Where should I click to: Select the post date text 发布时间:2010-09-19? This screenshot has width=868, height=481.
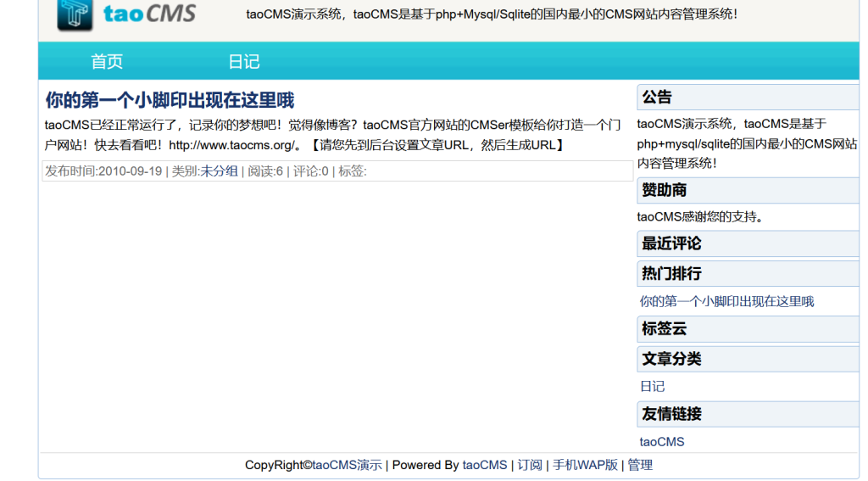coord(103,171)
